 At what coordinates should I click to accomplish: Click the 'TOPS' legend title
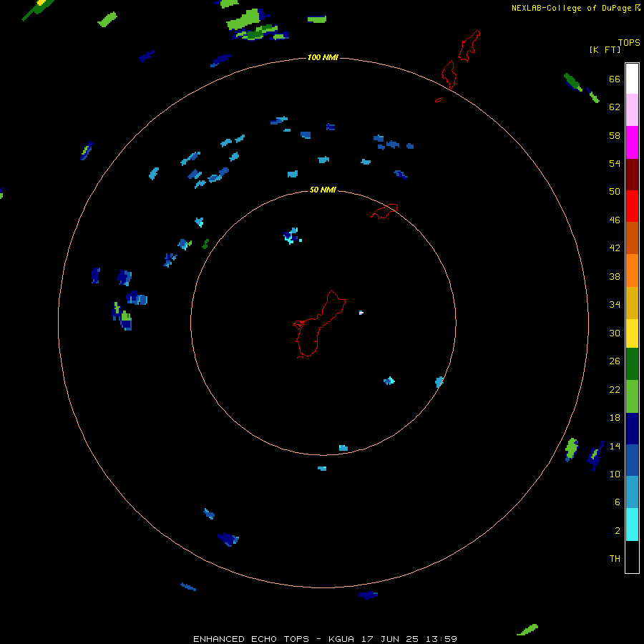(629, 42)
